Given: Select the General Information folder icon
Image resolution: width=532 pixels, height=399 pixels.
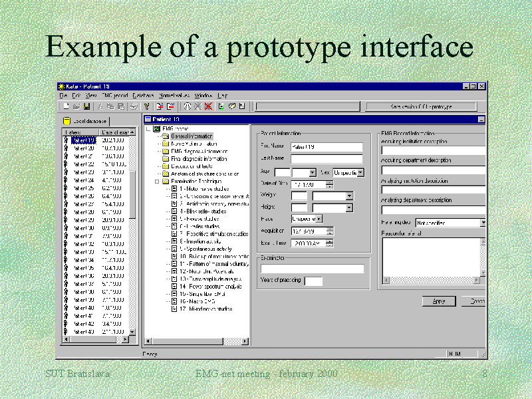Looking at the screenshot, I should [x=164, y=136].
